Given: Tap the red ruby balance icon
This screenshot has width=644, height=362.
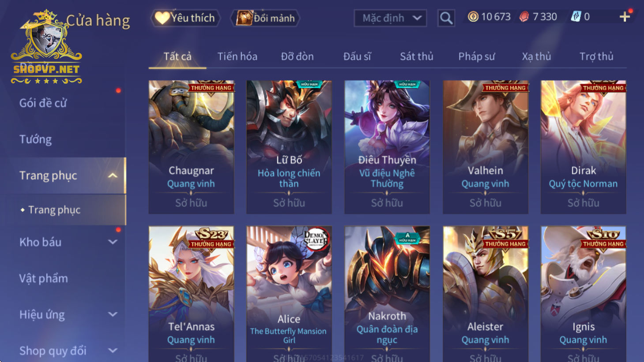Looking at the screenshot, I should (x=524, y=17).
